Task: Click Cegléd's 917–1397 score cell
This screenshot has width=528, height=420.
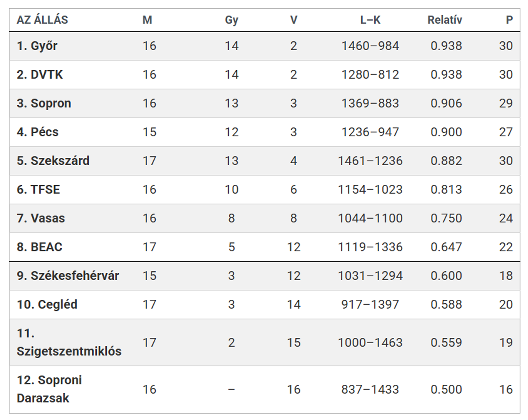Action: pos(370,304)
